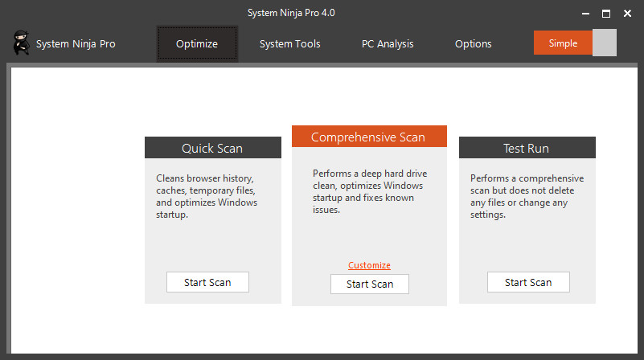The image size is (644, 360).
Task: Start the Quick Scan
Action: tap(207, 282)
